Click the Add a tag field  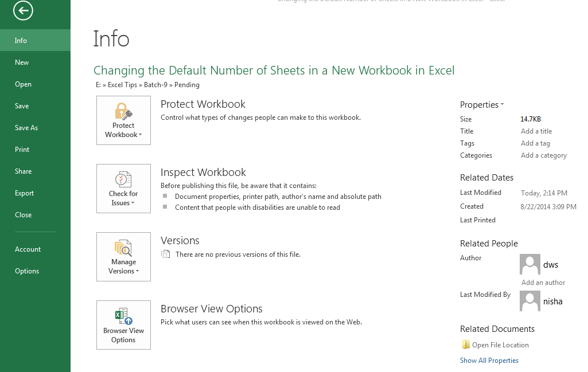click(x=535, y=143)
